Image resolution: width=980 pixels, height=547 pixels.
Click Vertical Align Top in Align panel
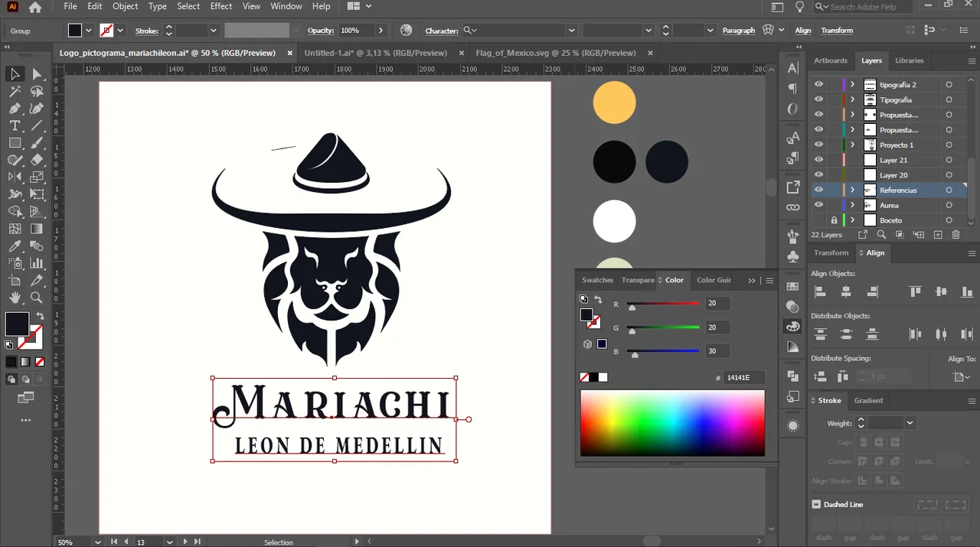[x=915, y=291]
